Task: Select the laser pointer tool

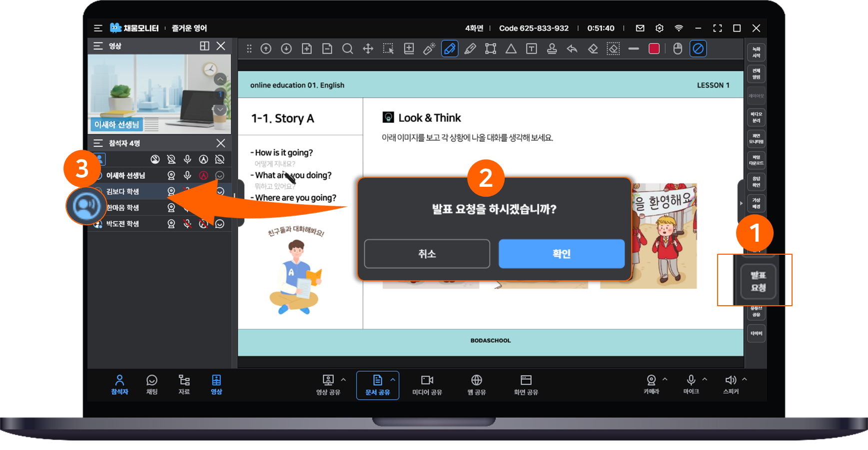Action: 429,49
